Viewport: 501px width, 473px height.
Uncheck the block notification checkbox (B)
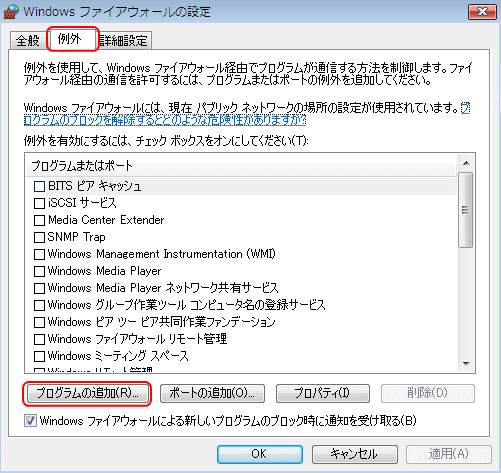tap(30, 421)
